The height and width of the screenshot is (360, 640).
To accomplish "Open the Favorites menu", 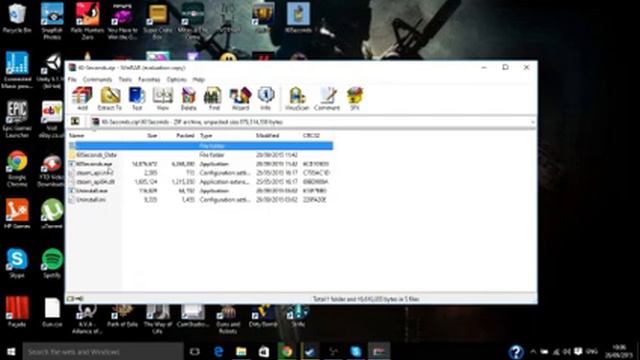I will pyautogui.click(x=149, y=79).
